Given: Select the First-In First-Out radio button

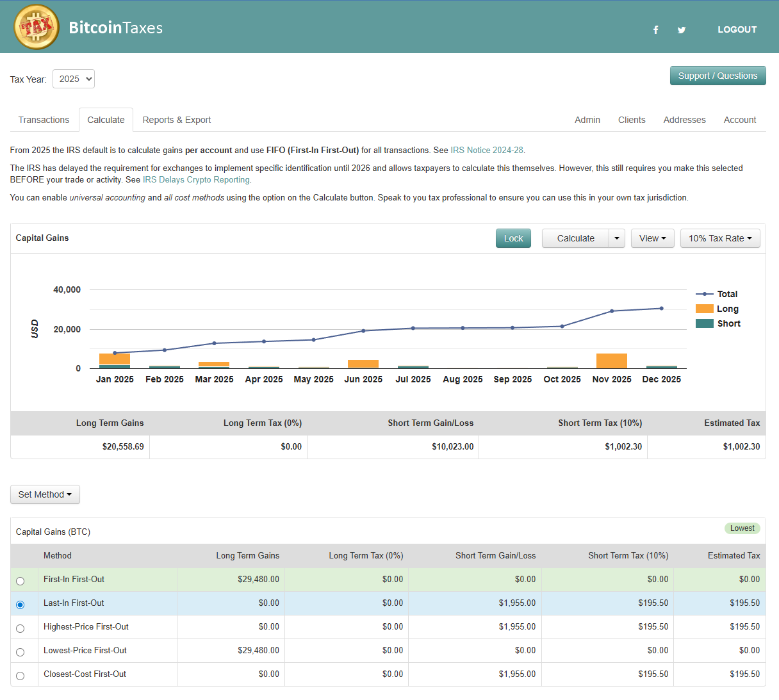Looking at the screenshot, I should pos(20,581).
